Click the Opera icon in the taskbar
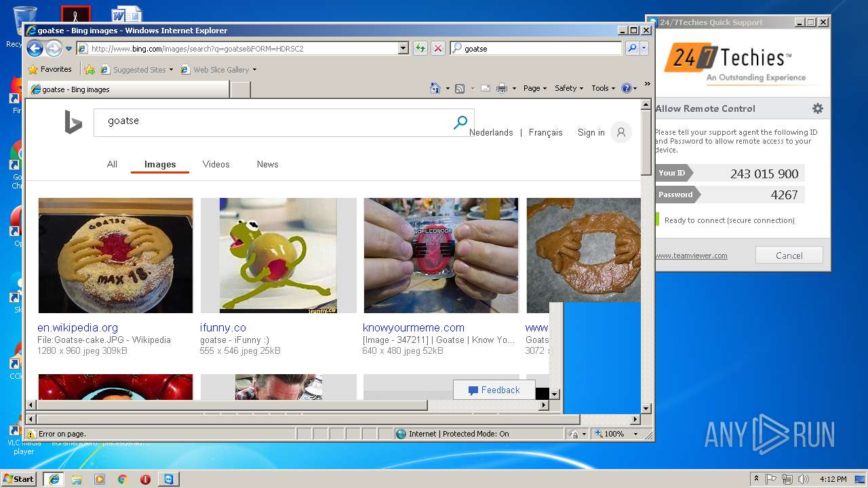 pos(145,479)
